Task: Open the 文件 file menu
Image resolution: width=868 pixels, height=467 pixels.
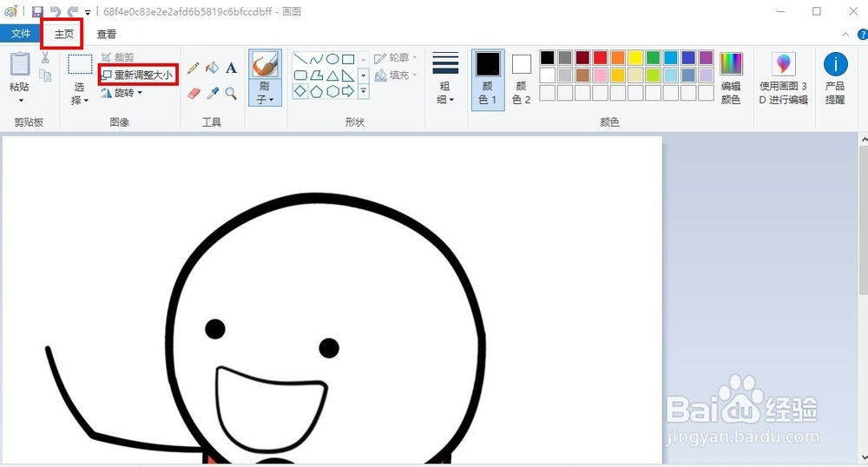Action: tap(21, 34)
